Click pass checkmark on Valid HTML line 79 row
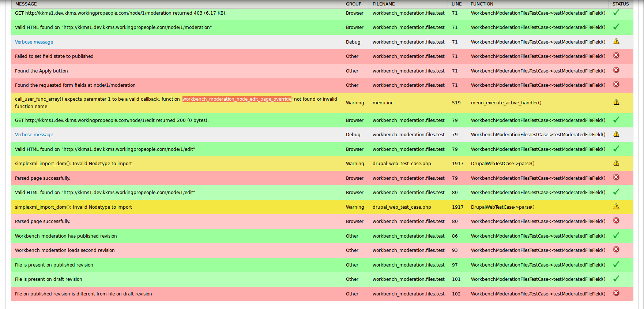The width and height of the screenshot is (644, 309). pyautogui.click(x=616, y=149)
